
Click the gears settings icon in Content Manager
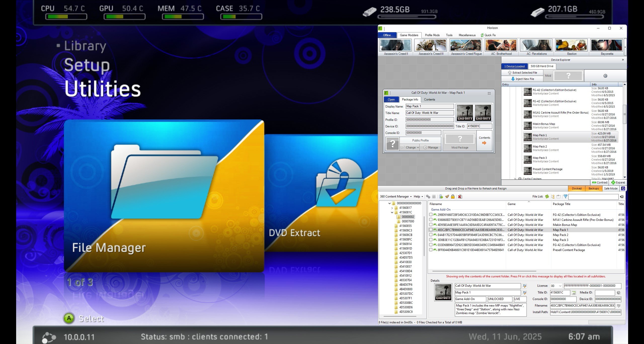click(428, 196)
